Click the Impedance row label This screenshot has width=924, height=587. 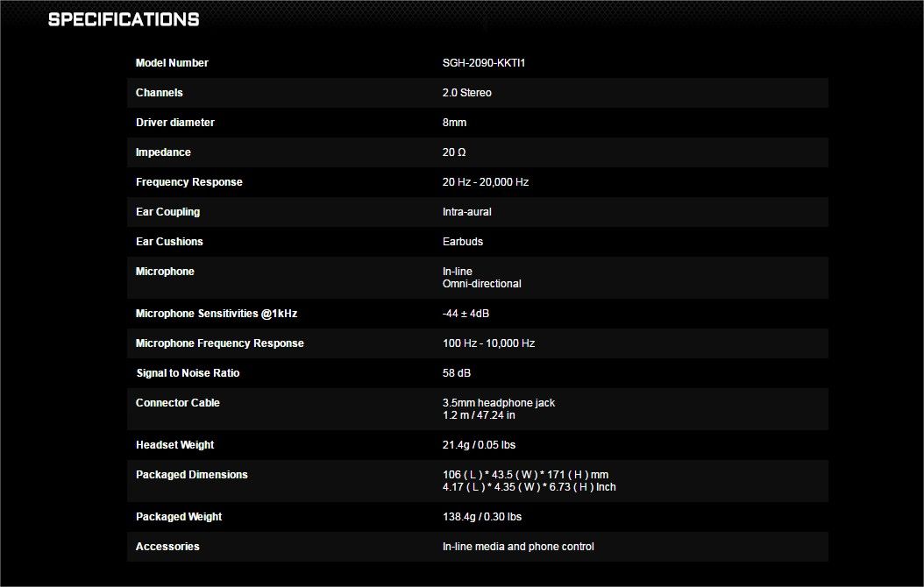click(x=163, y=152)
